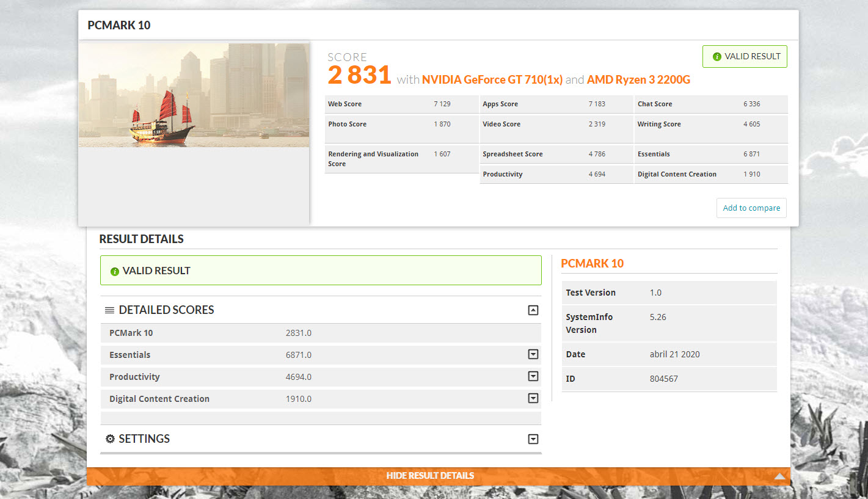868x499 pixels.
Task: Click the Apps Score value 7 183
Action: point(597,104)
